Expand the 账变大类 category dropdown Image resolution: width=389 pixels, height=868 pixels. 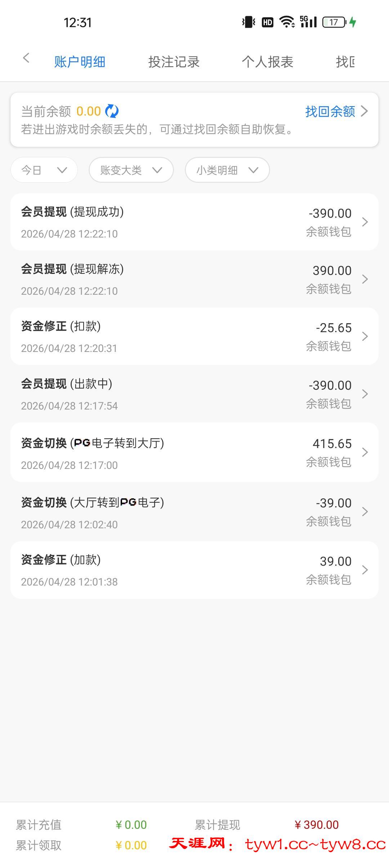(x=131, y=170)
